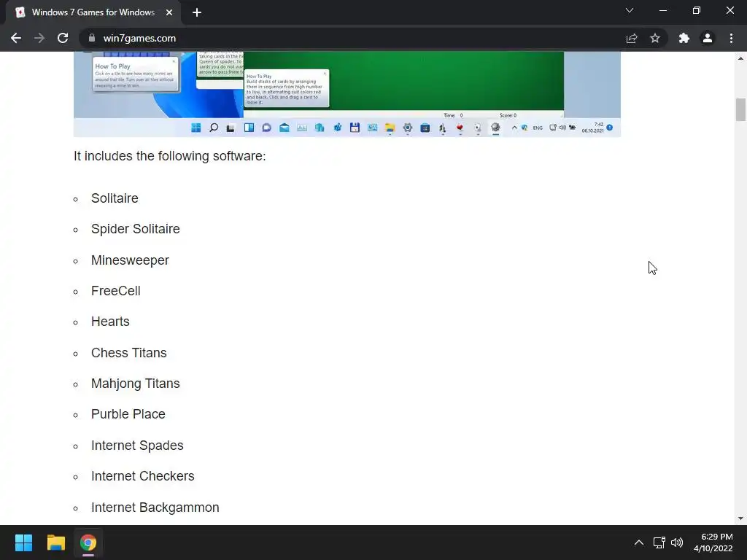Click the 'Hearts' list entry
747x560 pixels.
(x=110, y=322)
